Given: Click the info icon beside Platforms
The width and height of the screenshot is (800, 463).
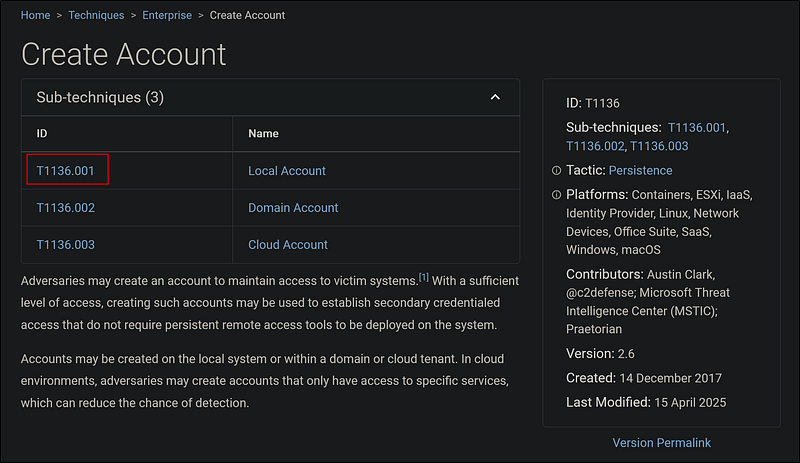Looking at the screenshot, I should [x=556, y=195].
